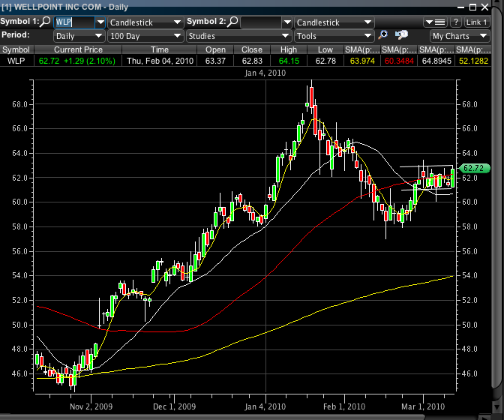
Task: Click the WLP symbol input field
Action: (x=73, y=22)
